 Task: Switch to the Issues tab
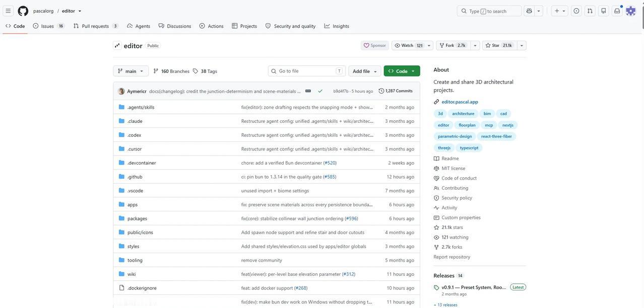click(48, 26)
